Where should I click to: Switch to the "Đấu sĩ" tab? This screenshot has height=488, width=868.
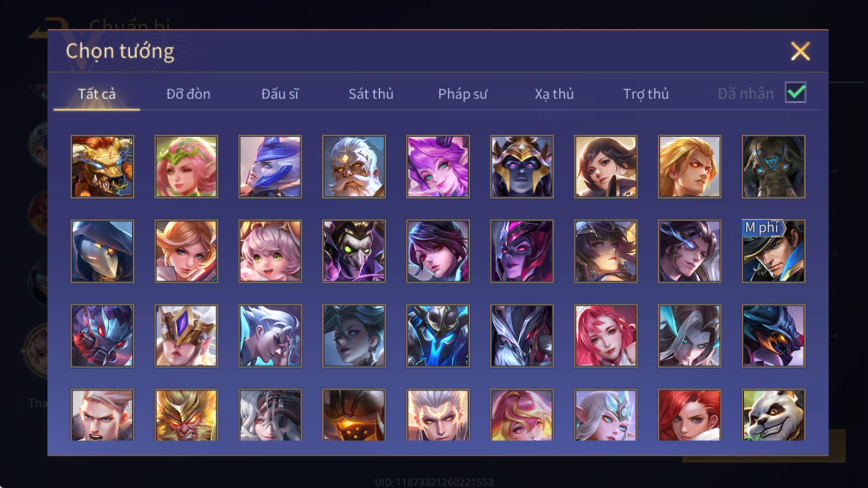coord(280,94)
